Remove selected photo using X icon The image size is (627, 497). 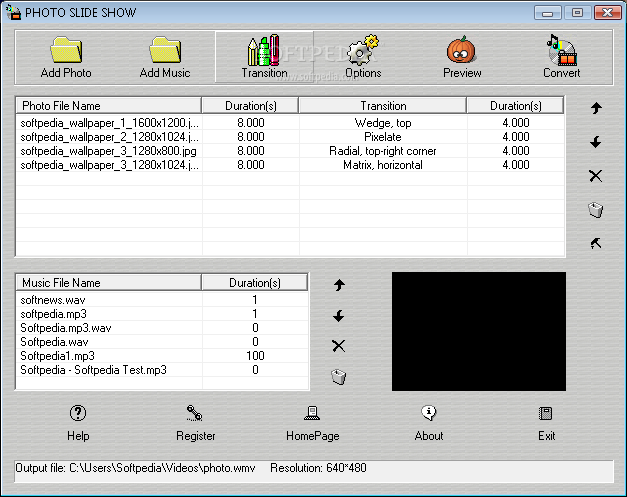(596, 176)
